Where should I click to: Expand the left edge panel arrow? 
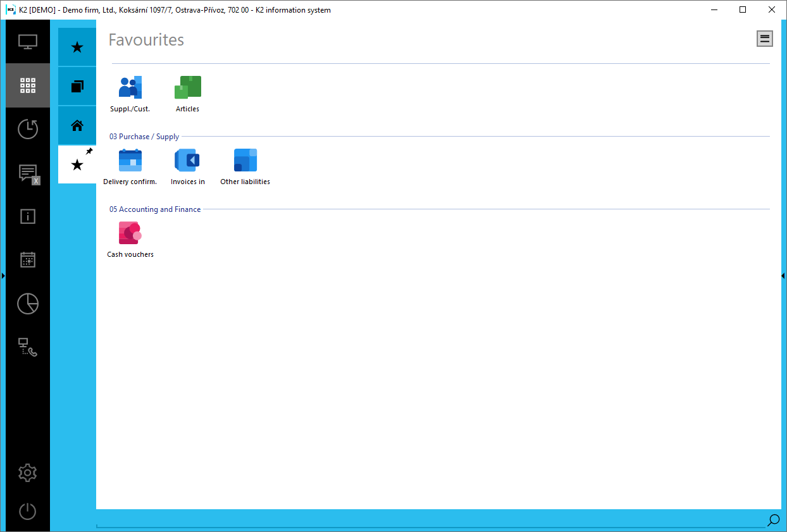point(3,276)
